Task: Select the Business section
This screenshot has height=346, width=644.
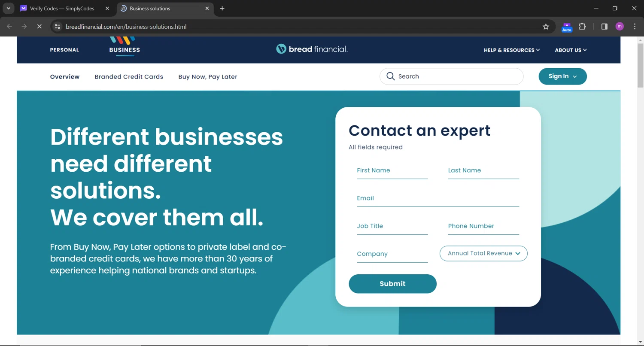Action: tap(125, 50)
